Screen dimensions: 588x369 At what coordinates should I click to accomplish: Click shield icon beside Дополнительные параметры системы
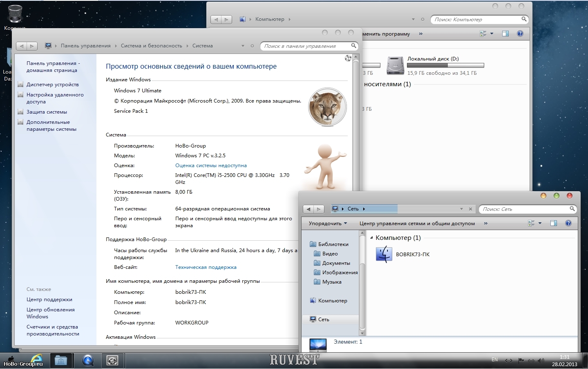[x=20, y=122]
